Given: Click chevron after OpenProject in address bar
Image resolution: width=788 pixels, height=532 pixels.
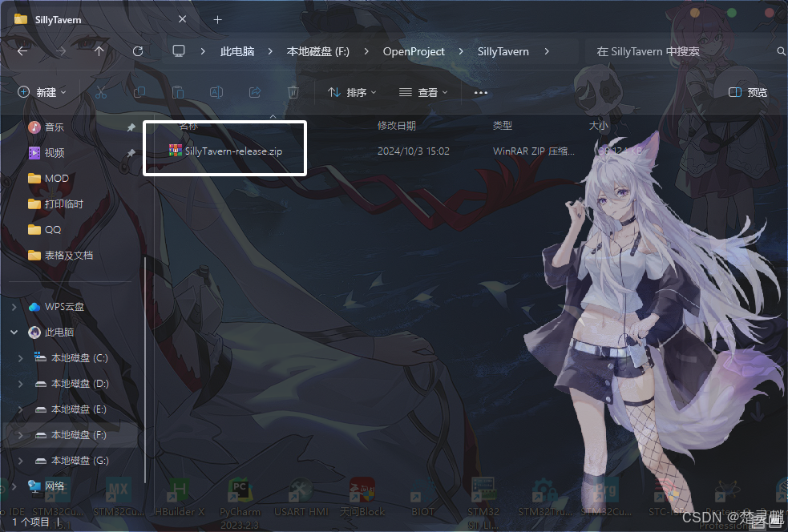Looking at the screenshot, I should 461,51.
